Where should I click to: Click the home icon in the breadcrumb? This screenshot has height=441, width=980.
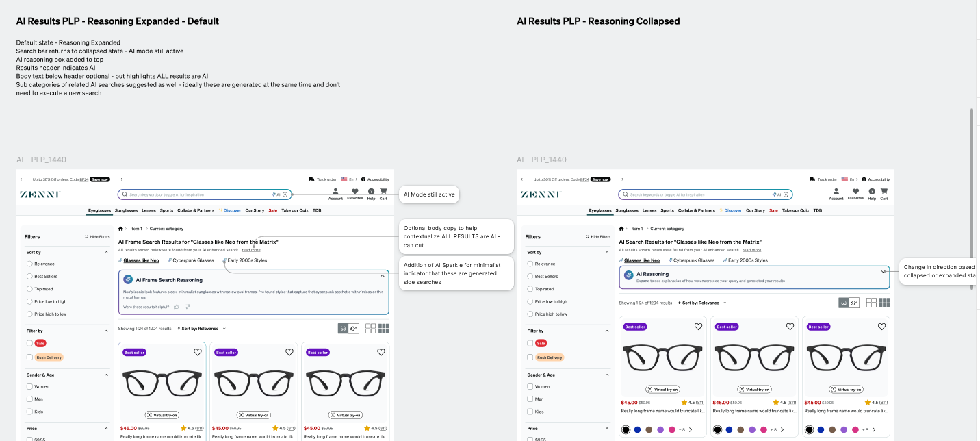(x=120, y=229)
